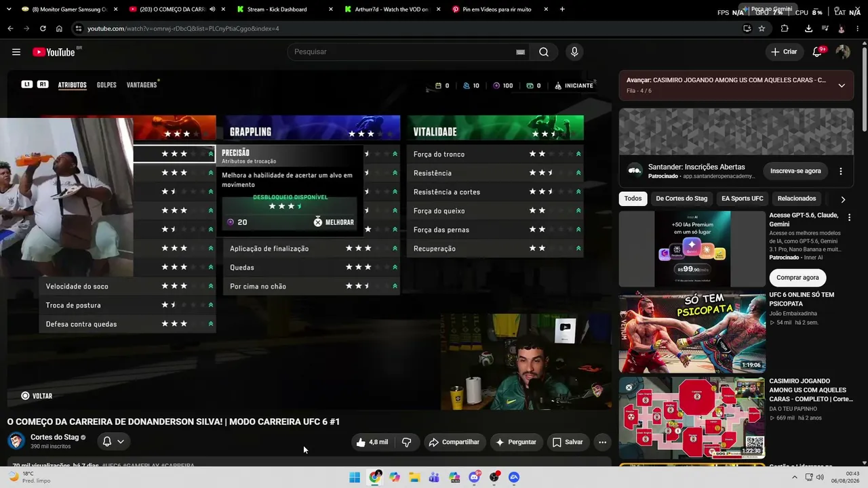Screen dimensions: 868x488
Task: Start voice search with the microphone
Action: (574, 52)
